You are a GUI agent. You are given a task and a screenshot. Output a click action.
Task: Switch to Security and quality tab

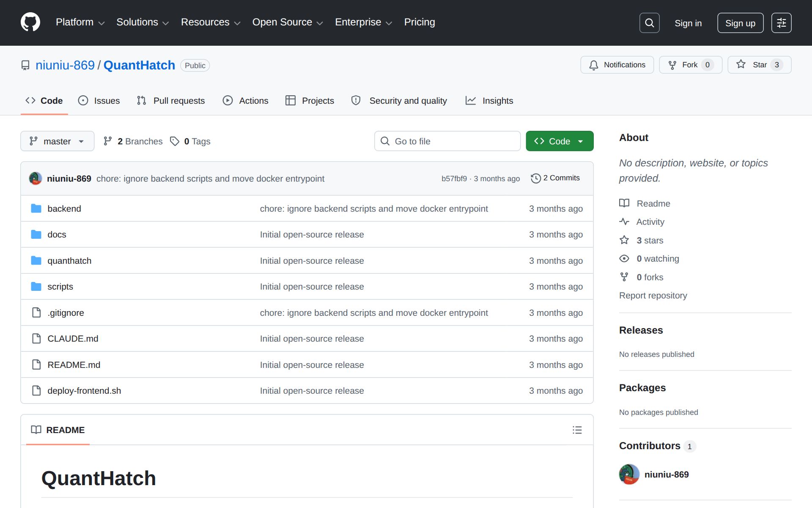tap(399, 100)
